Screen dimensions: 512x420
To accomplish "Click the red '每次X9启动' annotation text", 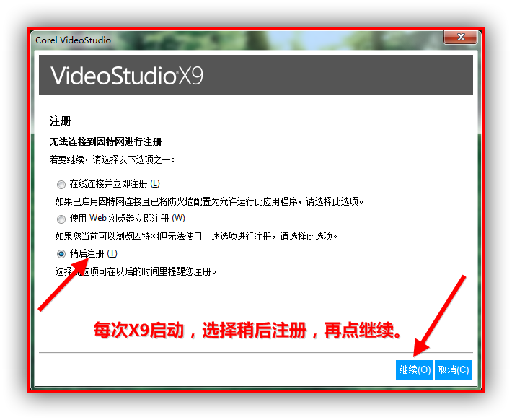I will 247,330.
